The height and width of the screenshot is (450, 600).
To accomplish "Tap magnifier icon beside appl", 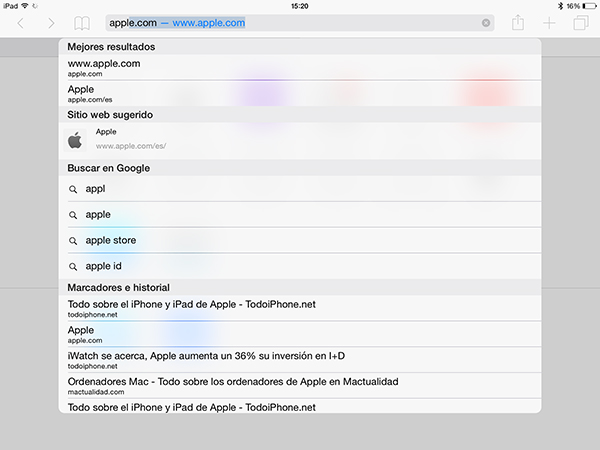I will tap(73, 189).
